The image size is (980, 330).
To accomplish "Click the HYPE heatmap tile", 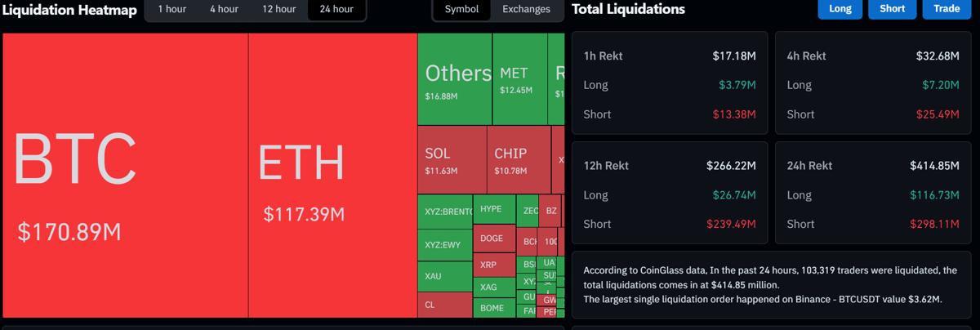I will click(x=494, y=209).
